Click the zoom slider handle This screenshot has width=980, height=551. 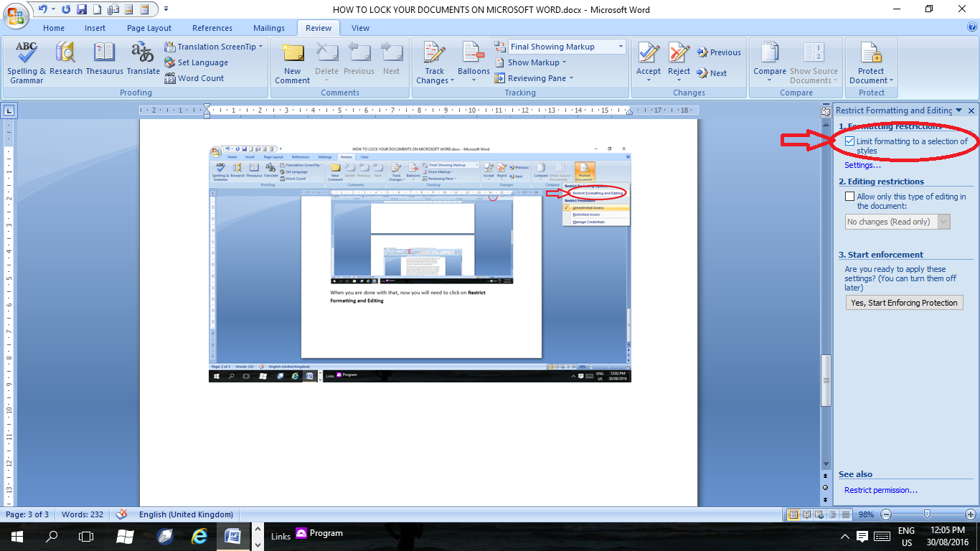click(928, 514)
